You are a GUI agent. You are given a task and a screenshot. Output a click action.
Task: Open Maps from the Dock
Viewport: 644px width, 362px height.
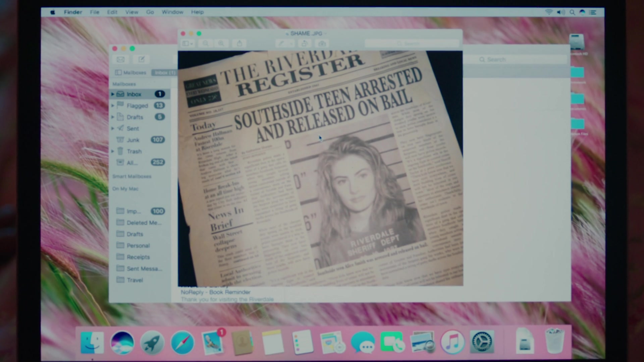coord(332,343)
